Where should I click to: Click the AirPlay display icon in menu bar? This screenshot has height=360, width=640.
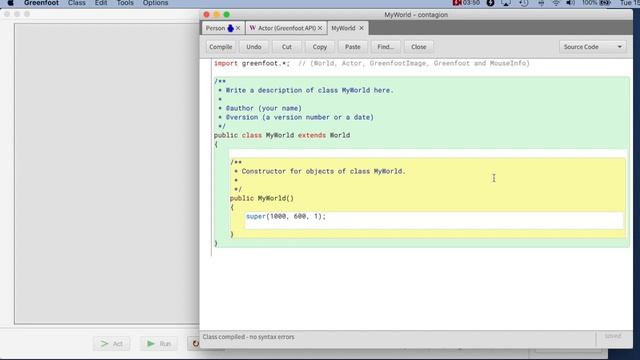(506, 3)
